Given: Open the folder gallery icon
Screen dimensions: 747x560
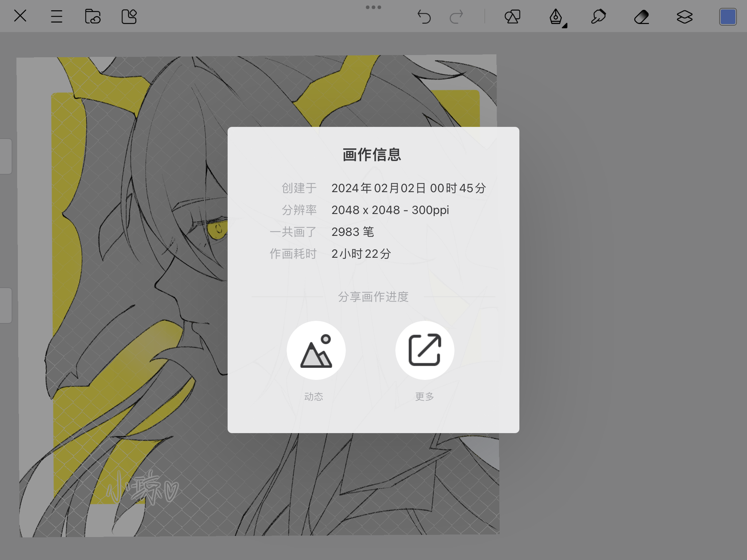Looking at the screenshot, I should (x=93, y=16).
